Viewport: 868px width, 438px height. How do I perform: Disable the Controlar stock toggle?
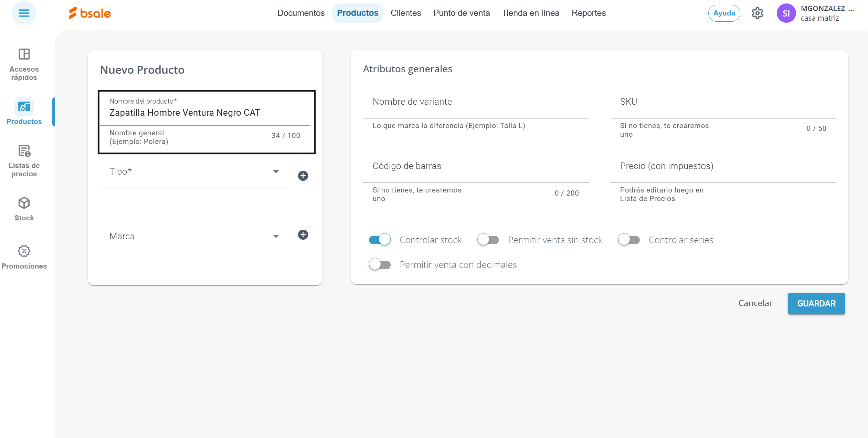point(380,240)
